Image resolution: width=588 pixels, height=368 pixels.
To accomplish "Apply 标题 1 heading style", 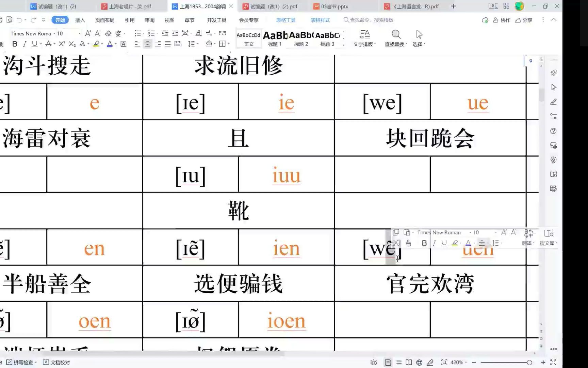I will [275, 39].
